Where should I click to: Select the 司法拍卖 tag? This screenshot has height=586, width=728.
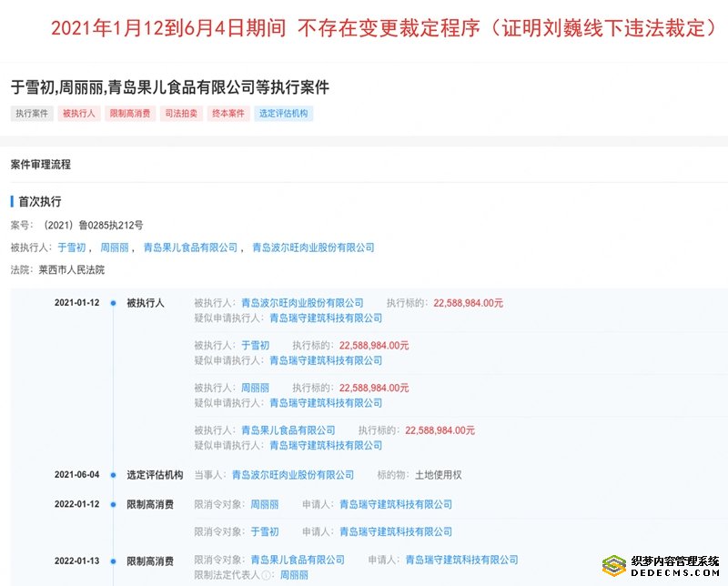pos(181,114)
